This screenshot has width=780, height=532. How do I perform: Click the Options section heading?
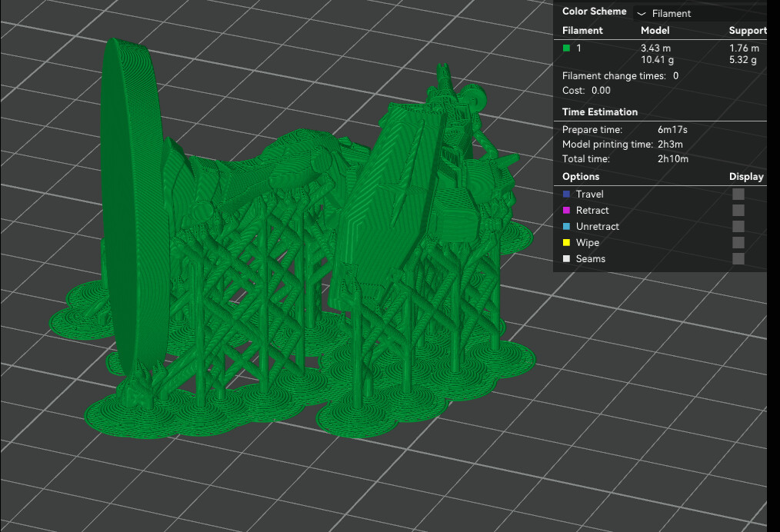[x=581, y=177]
